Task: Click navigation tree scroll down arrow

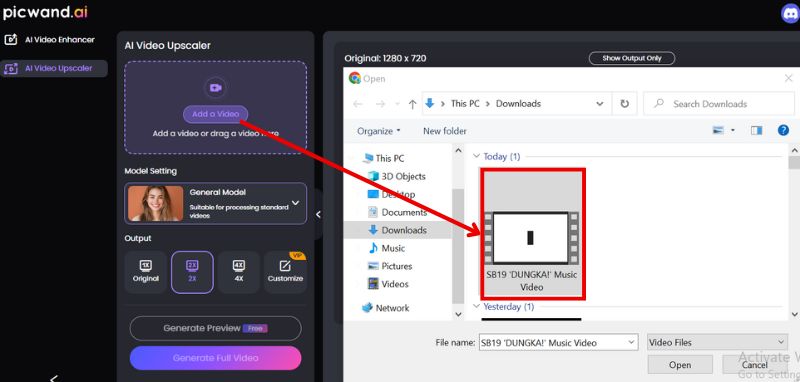Action: pos(458,315)
